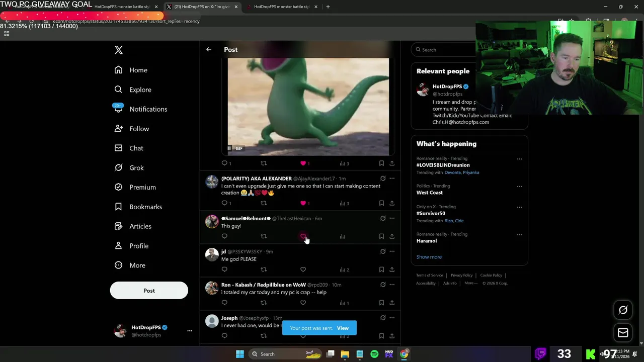Screen dimensions: 644x362
Task: Bookmark POLARITY AKA ALEXANDER's reply
Action: tap(381, 203)
